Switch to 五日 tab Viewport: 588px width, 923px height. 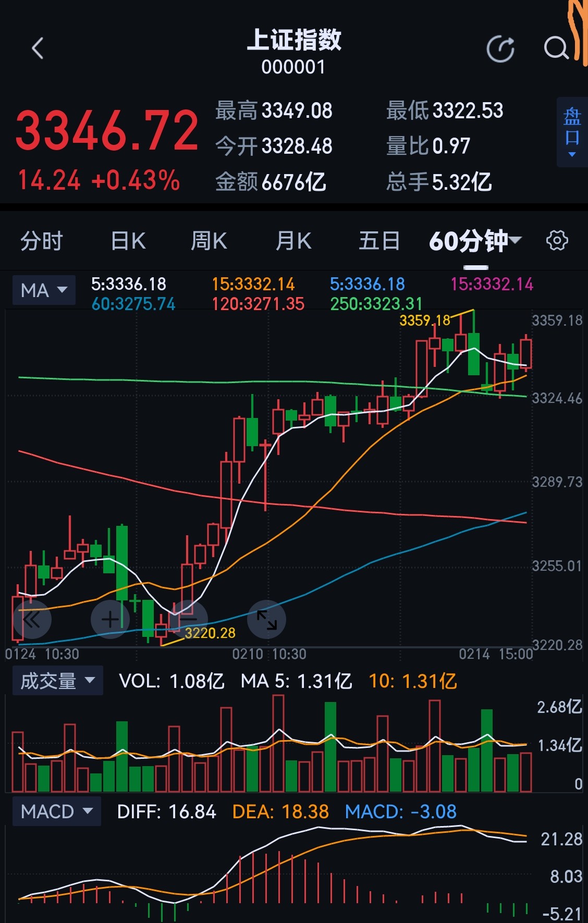(x=379, y=241)
